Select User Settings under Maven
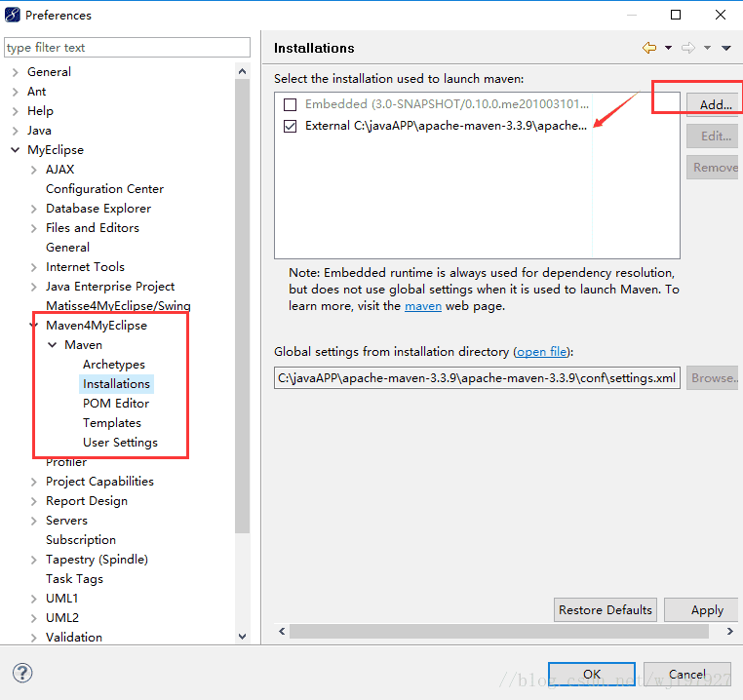 (120, 443)
